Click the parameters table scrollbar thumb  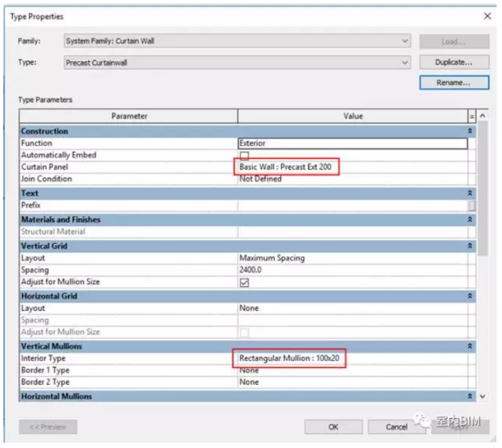[x=483, y=188]
